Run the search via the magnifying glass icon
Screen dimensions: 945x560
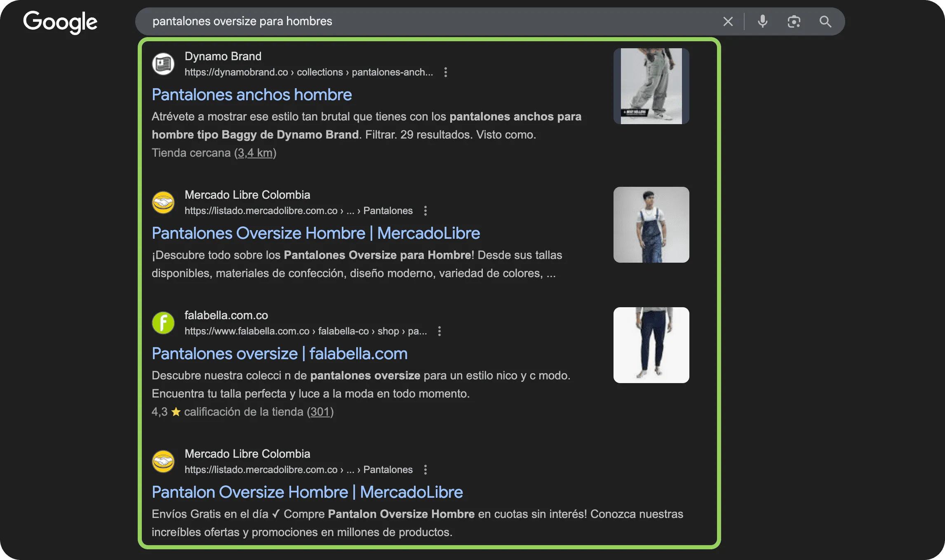[x=826, y=21]
